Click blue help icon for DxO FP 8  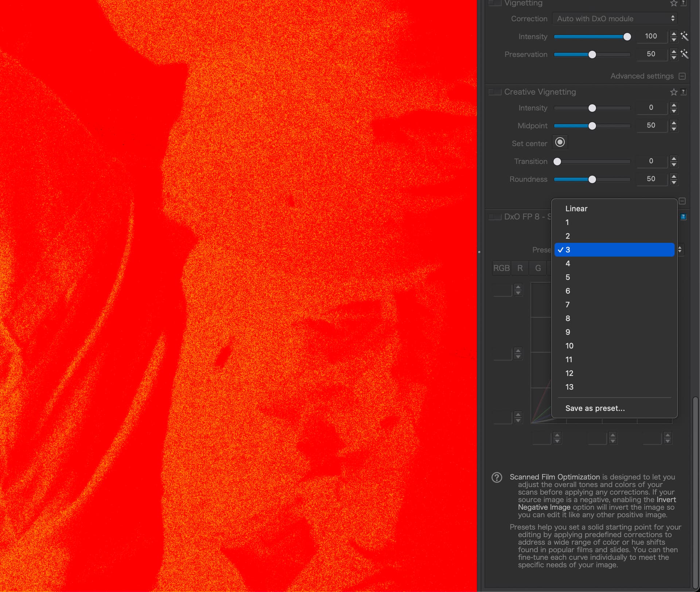click(x=683, y=217)
